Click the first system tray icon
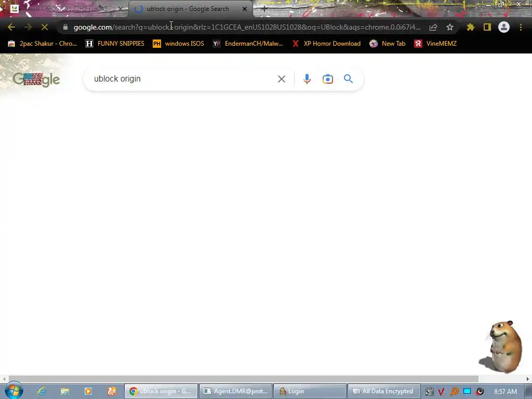Image resolution: width=532 pixels, height=399 pixels. click(429, 392)
